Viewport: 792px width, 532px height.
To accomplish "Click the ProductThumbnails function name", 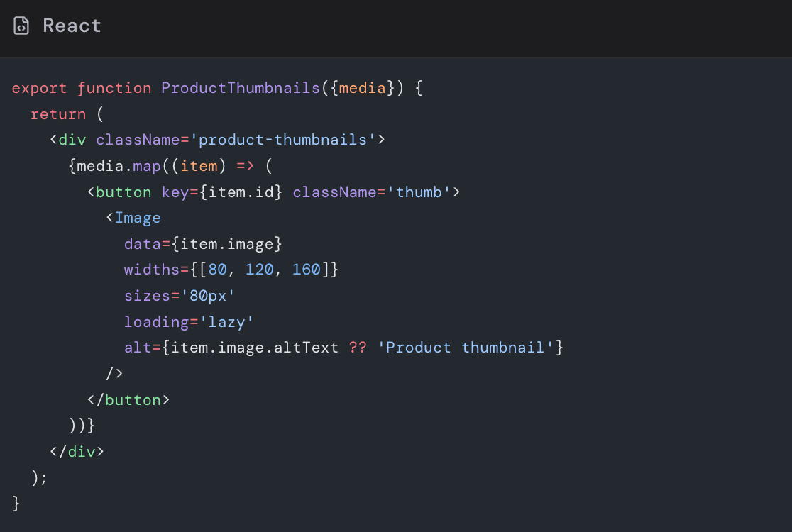I will 241,89.
